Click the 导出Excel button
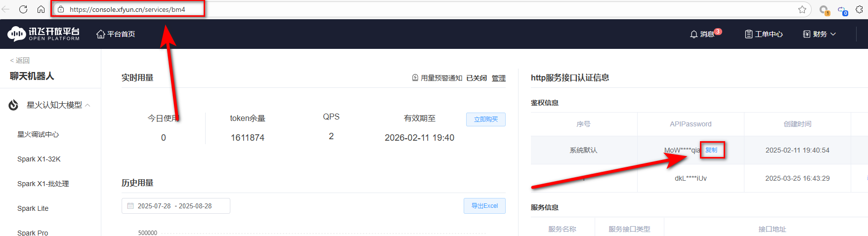 click(x=484, y=206)
